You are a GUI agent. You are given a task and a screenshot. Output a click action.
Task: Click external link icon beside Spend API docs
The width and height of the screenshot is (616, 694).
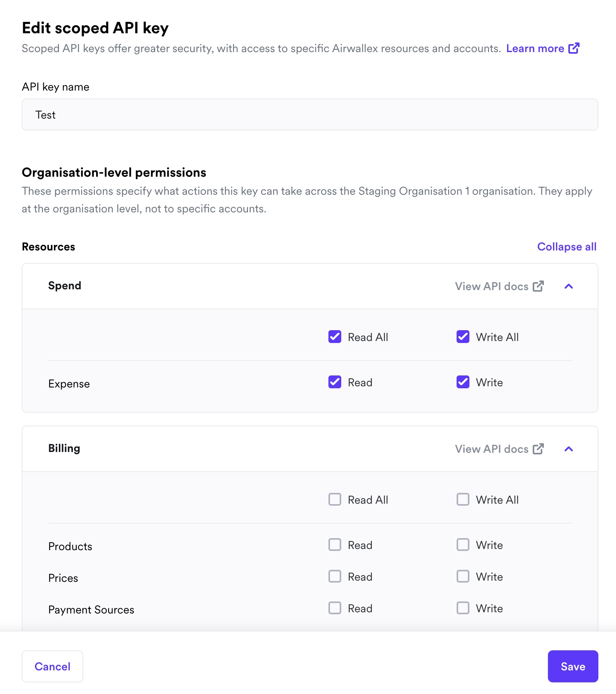coord(538,286)
